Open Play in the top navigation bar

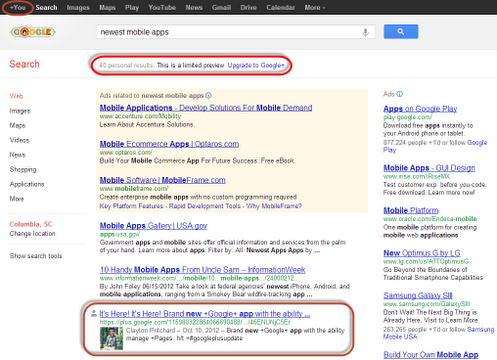coord(132,7)
